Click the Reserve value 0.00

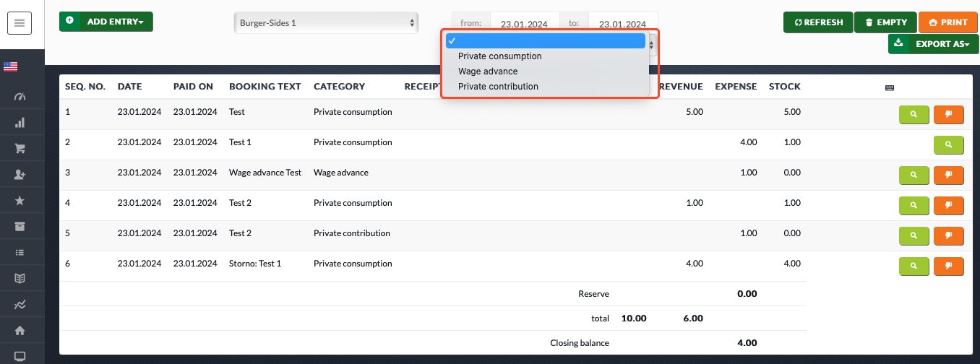click(747, 295)
